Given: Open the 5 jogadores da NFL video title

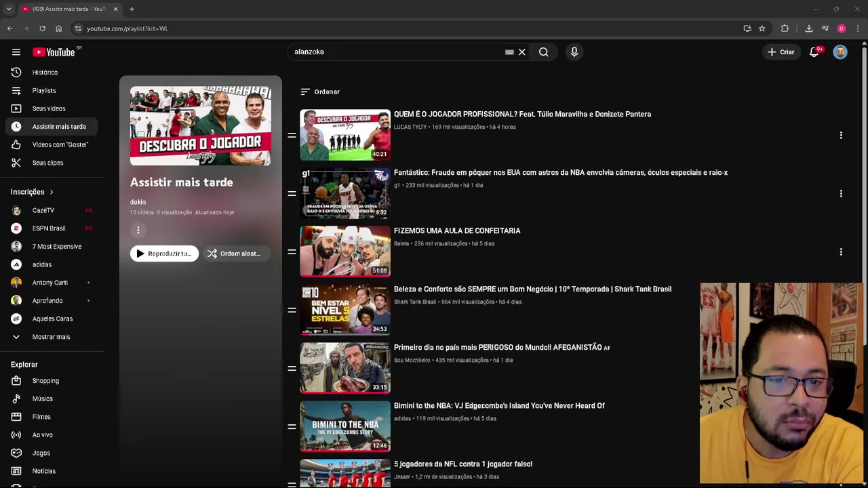Looking at the screenshot, I should click(463, 464).
